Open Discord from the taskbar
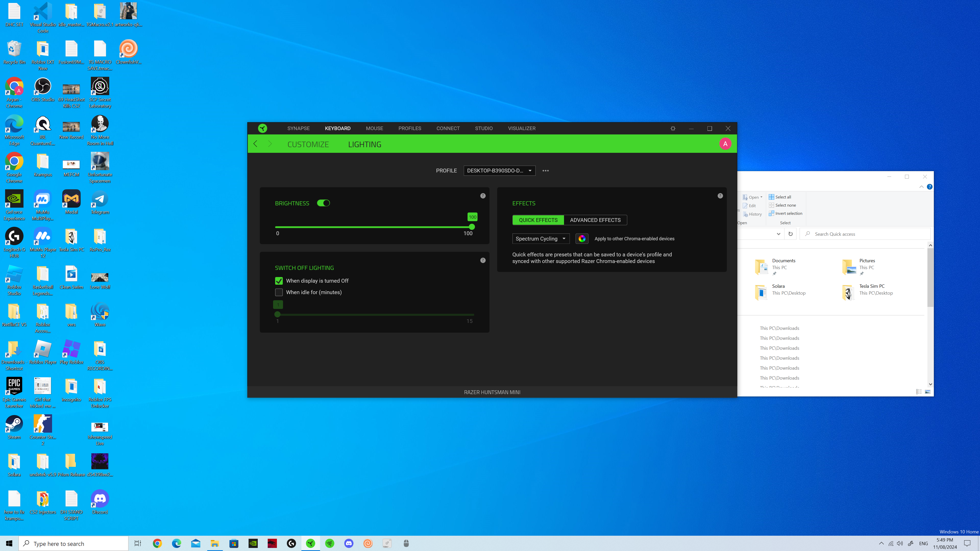Screen dimensions: 980x551 (348, 543)
